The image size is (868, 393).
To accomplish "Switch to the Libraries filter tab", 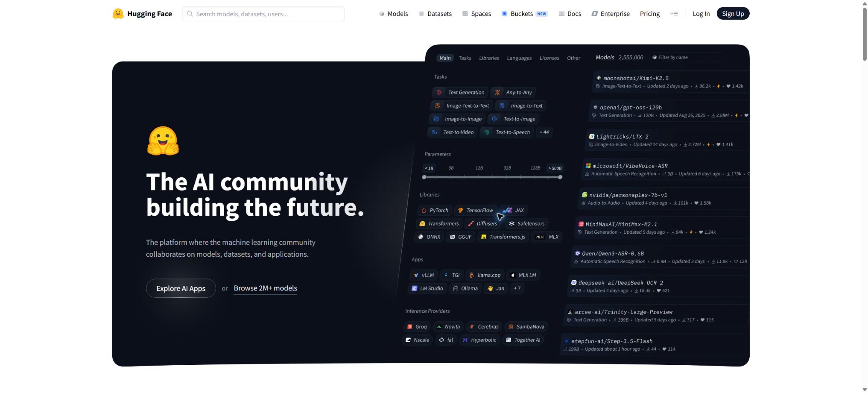I will coord(489,58).
